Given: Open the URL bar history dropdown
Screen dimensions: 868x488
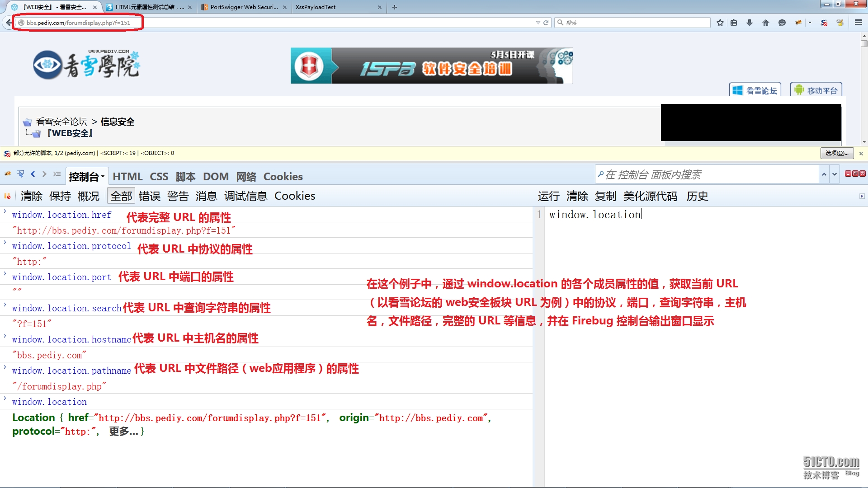Looking at the screenshot, I should (538, 23).
